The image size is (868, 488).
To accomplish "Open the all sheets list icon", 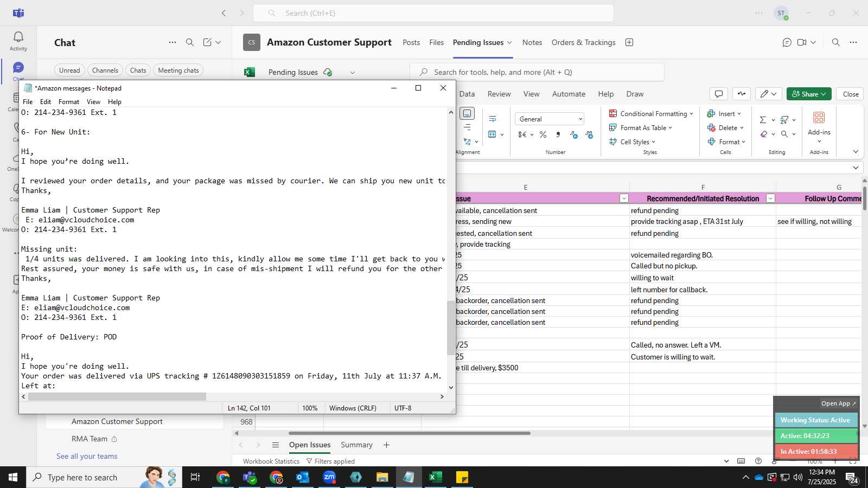I will pyautogui.click(x=276, y=445).
